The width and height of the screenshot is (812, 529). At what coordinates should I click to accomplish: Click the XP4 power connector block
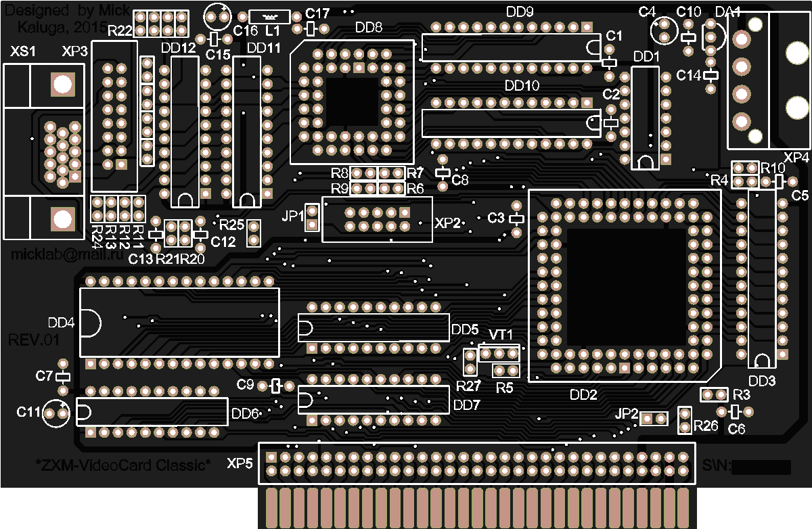click(769, 81)
